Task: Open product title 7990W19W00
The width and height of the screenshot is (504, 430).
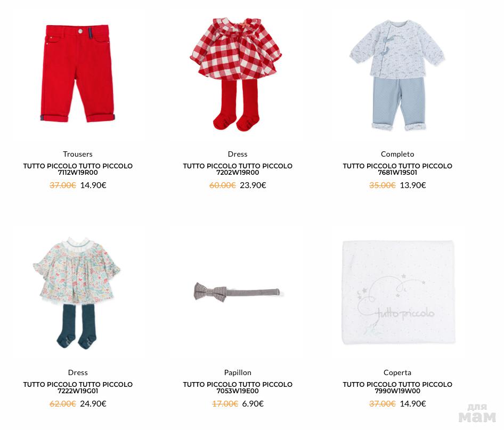Action: pyautogui.click(x=397, y=387)
